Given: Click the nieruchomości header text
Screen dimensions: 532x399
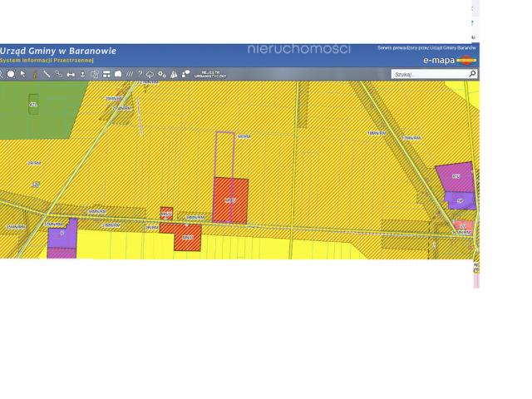Looking at the screenshot, I should tap(298, 49).
